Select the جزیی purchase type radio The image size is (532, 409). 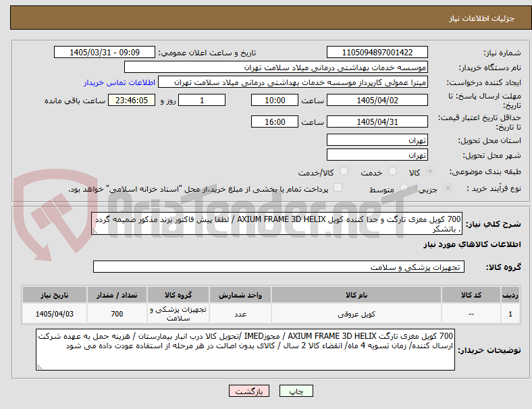coord(448,188)
